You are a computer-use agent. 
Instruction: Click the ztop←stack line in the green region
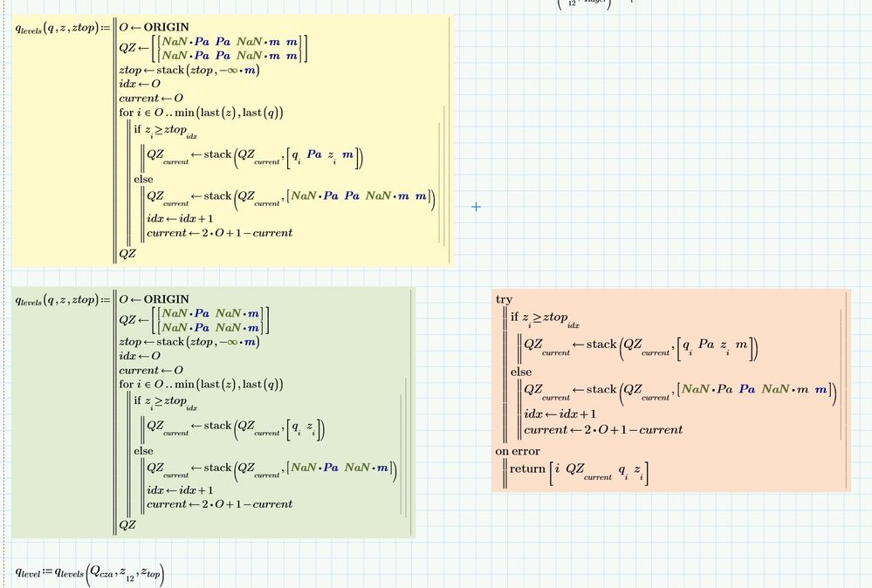tap(189, 342)
